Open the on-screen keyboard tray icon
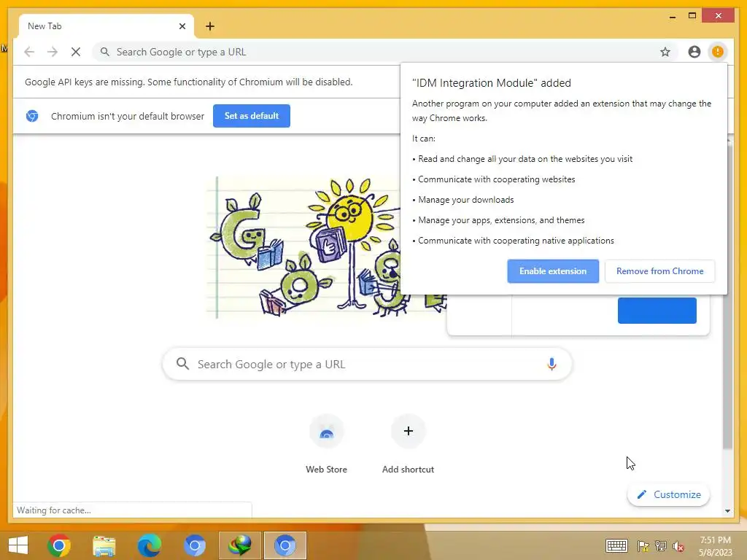The image size is (747, 560). 616,545
